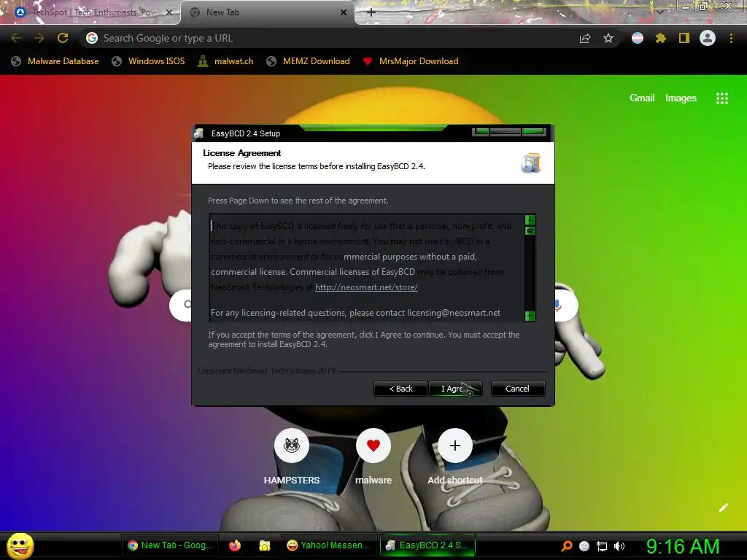Click the 9:16 AM clock
The image size is (747, 560).
pos(683,546)
